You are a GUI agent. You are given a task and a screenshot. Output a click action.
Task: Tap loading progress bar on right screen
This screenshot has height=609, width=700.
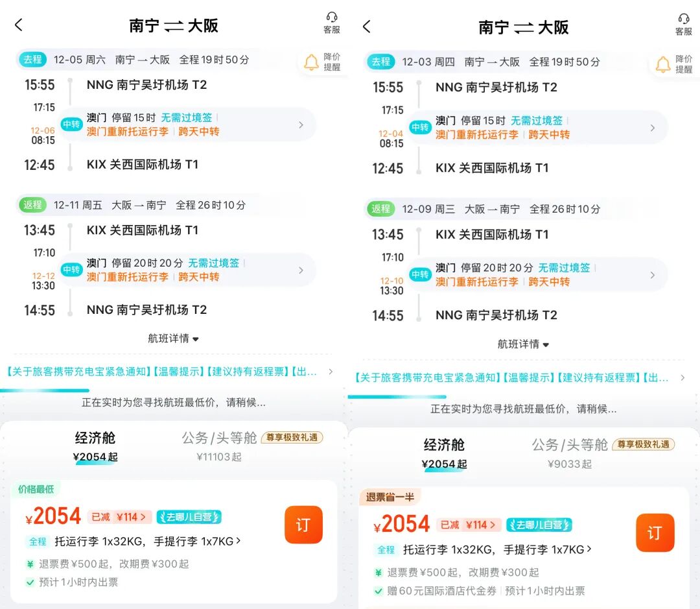[x=397, y=397]
